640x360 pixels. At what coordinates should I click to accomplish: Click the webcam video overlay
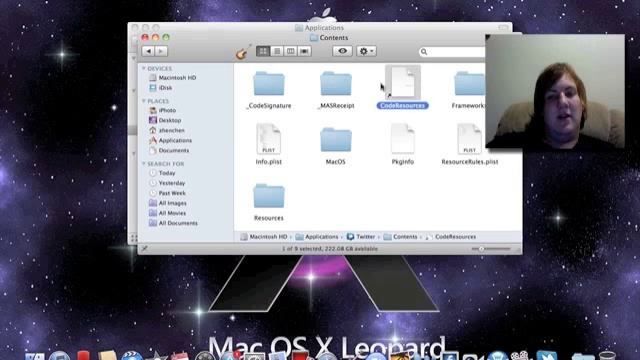555,91
